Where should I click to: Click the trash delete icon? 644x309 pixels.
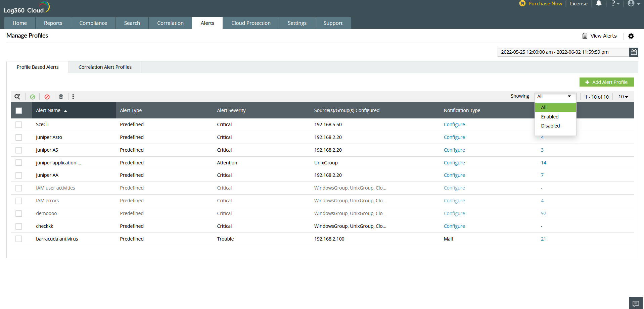pyautogui.click(x=61, y=97)
